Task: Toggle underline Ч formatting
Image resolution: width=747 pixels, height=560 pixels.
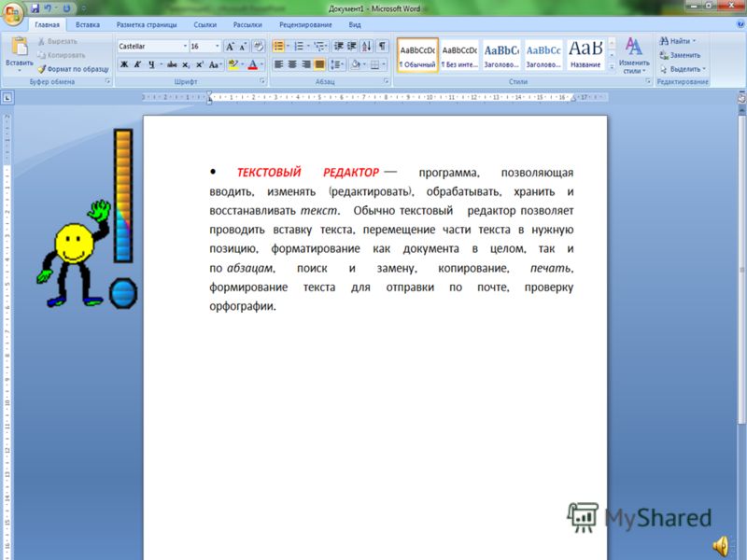Action: pos(151,64)
